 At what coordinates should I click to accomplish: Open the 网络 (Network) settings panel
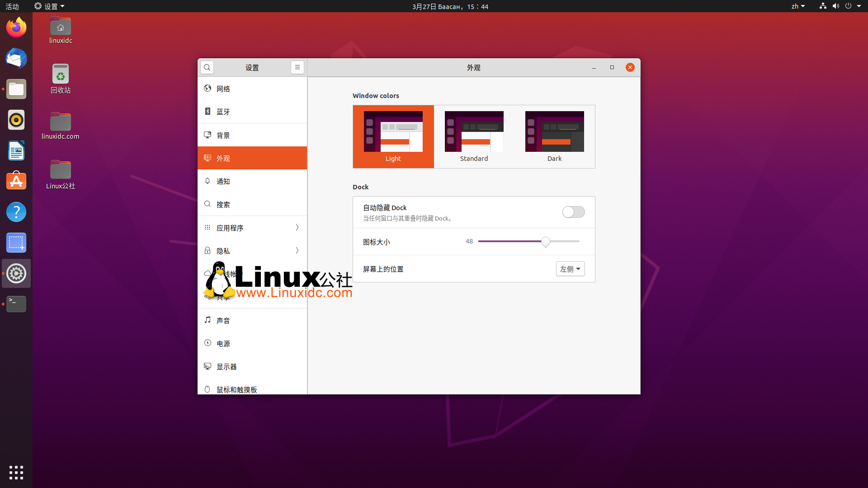tap(224, 89)
